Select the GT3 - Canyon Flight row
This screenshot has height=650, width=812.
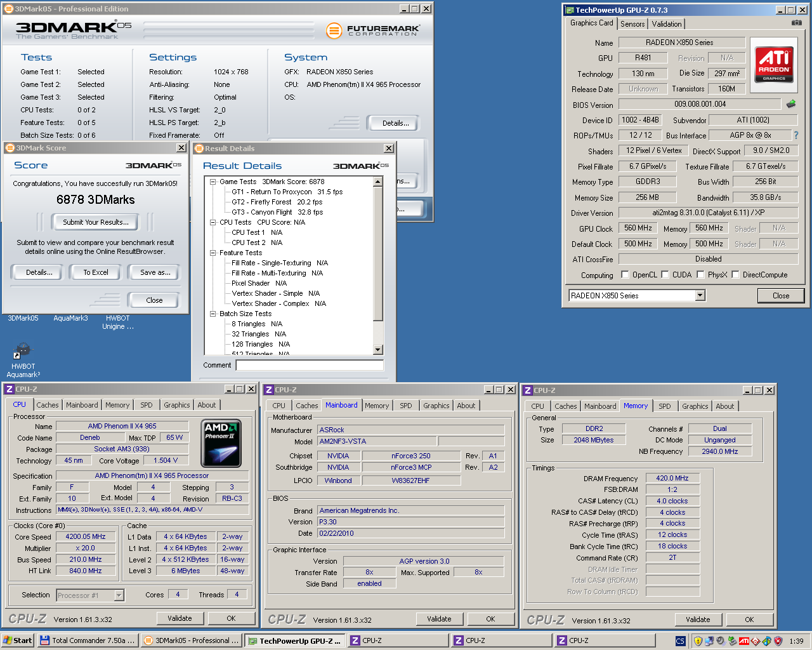(x=277, y=212)
